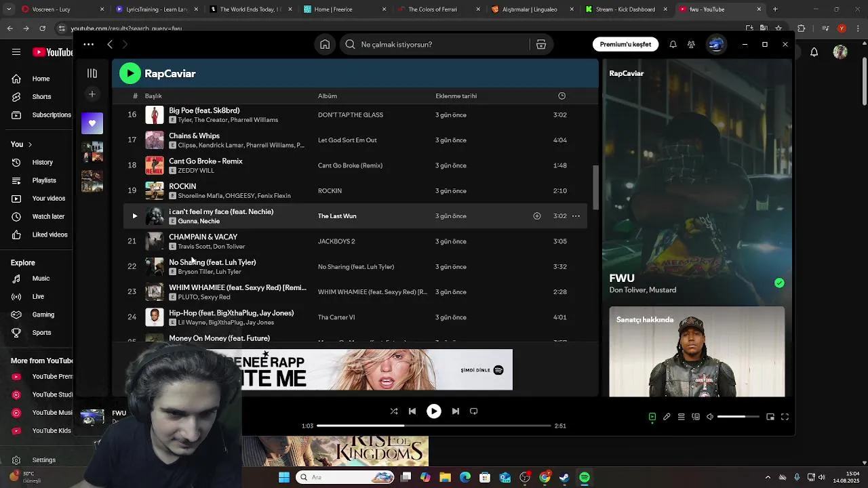868x488 pixels.
Task: Open DON'T TAP THE GLASS album link
Action: pyautogui.click(x=351, y=115)
